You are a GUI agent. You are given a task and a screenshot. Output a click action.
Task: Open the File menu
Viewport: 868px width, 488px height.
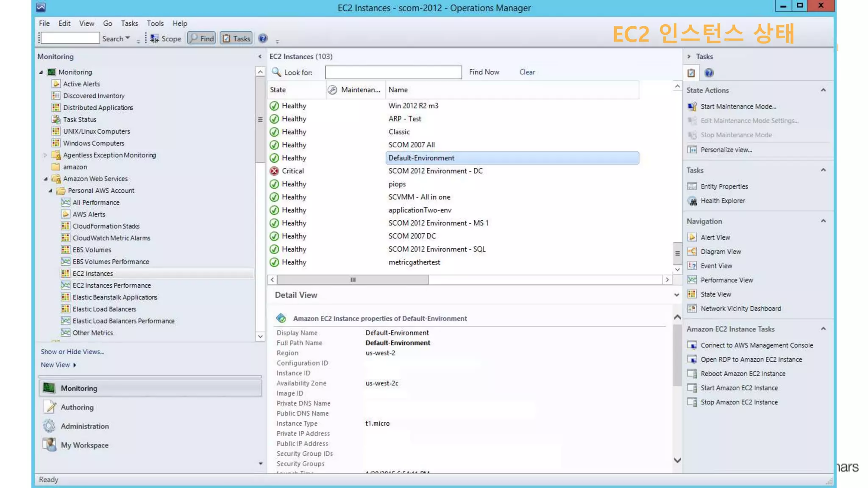coord(44,23)
